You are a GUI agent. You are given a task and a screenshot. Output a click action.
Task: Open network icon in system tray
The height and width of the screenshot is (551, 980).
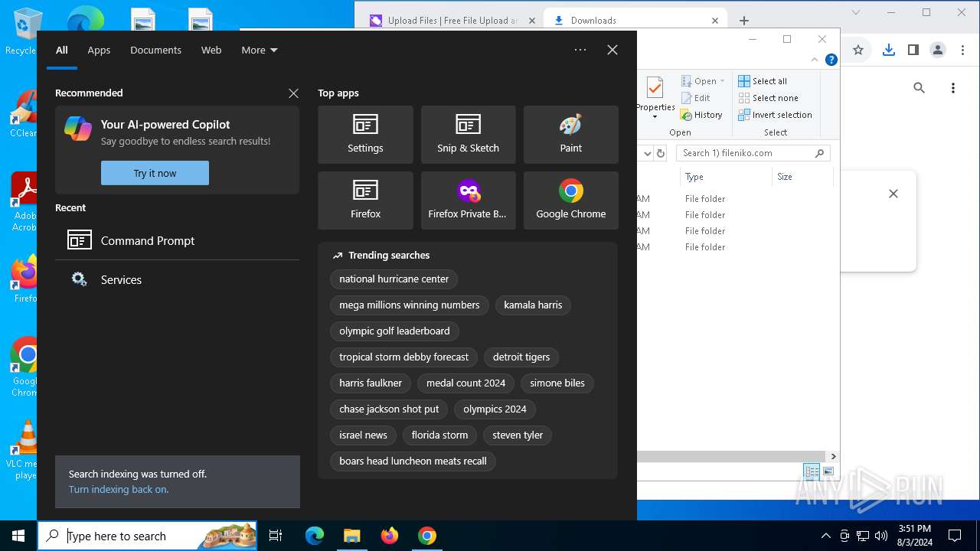[863, 536]
